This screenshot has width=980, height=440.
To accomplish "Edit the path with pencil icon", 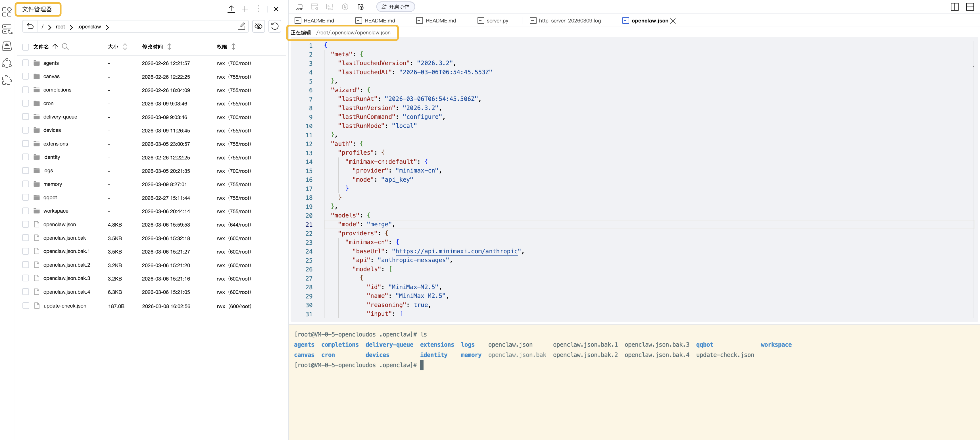I will [241, 26].
